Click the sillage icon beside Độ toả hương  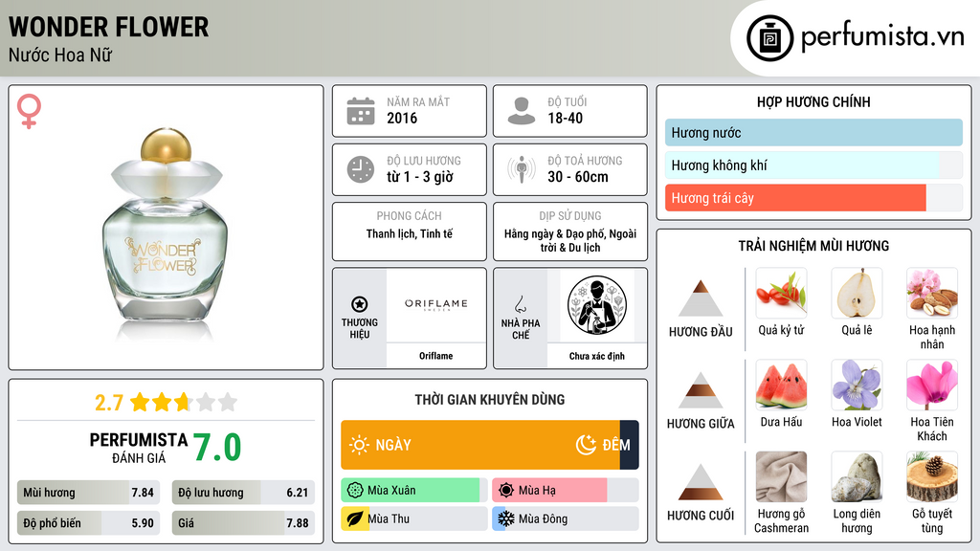click(522, 169)
